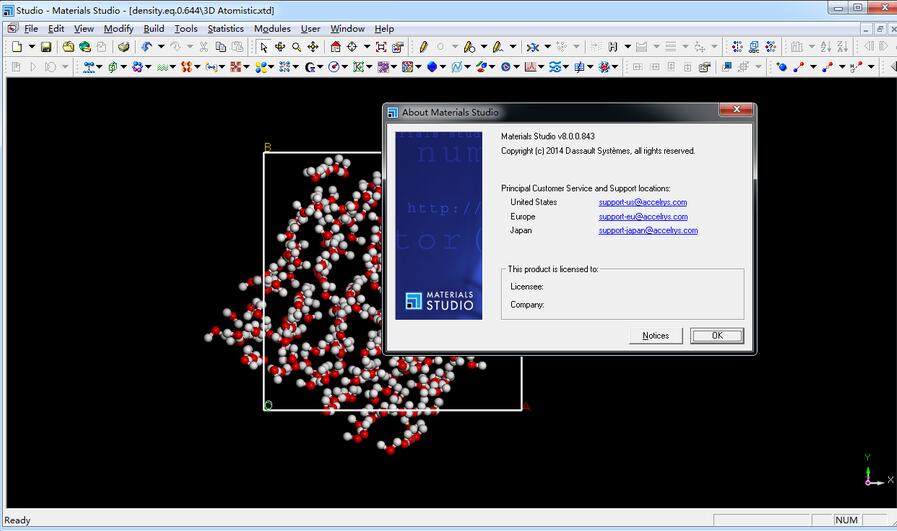Viewport: 897px width, 531px height.
Task: Click the red spectrum chart module icon
Action: [530, 67]
